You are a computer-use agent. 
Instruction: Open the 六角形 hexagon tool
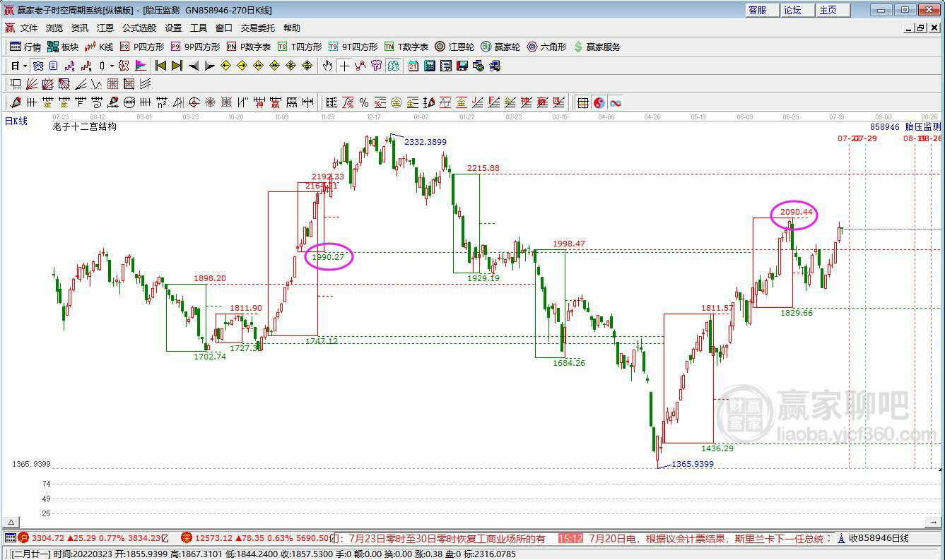[546, 47]
